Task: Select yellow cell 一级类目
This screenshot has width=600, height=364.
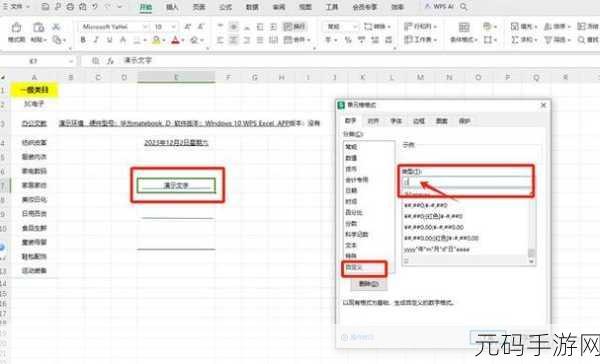Action: point(34,90)
